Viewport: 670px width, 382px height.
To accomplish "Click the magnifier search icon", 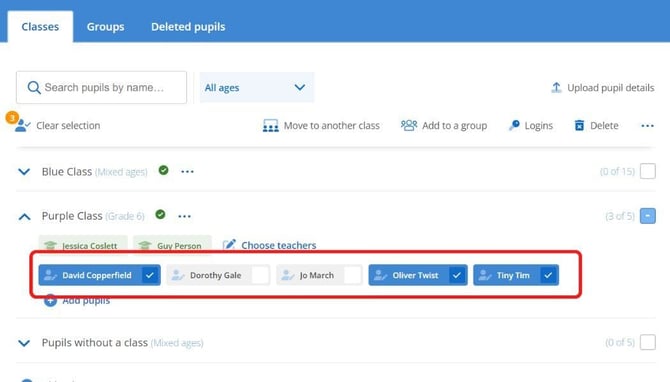I will (34, 88).
